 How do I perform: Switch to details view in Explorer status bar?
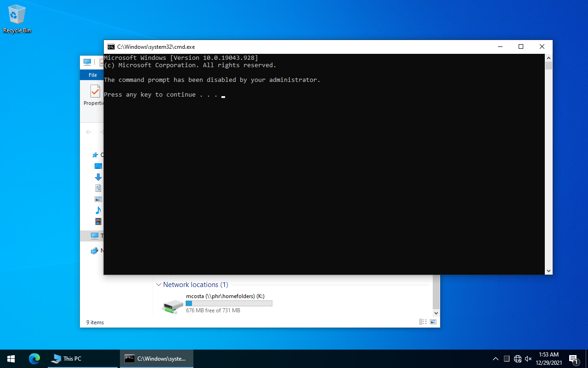[x=423, y=322]
